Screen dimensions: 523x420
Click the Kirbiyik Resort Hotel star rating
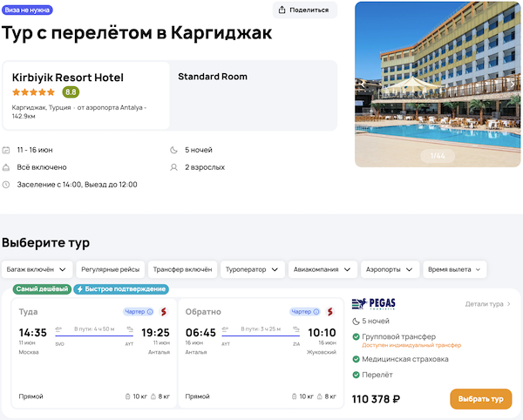(x=34, y=92)
